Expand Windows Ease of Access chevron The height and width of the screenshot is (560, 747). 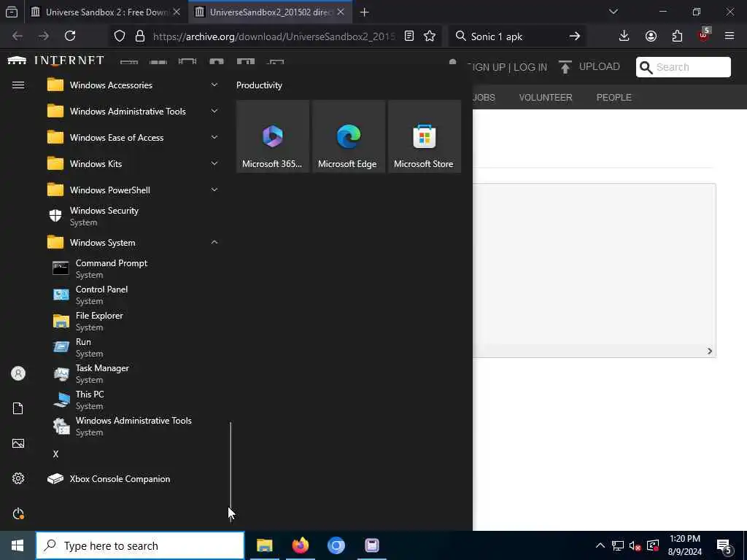(x=214, y=137)
